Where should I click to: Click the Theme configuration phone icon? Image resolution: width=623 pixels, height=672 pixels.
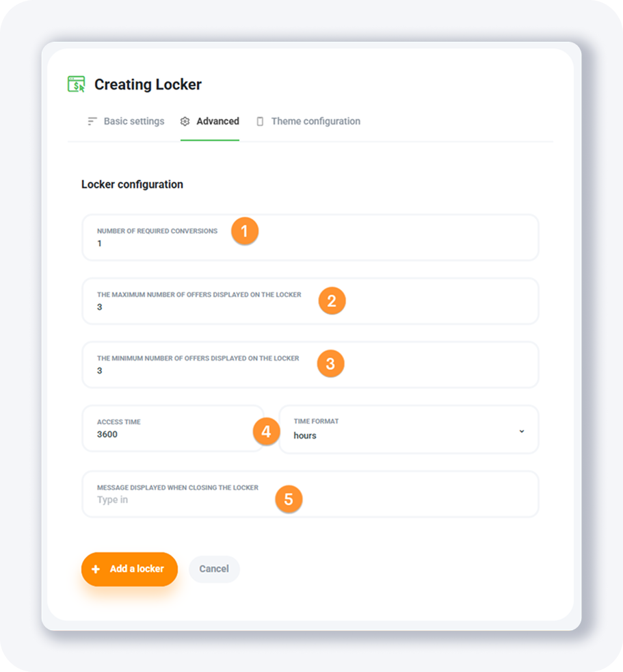coord(260,121)
